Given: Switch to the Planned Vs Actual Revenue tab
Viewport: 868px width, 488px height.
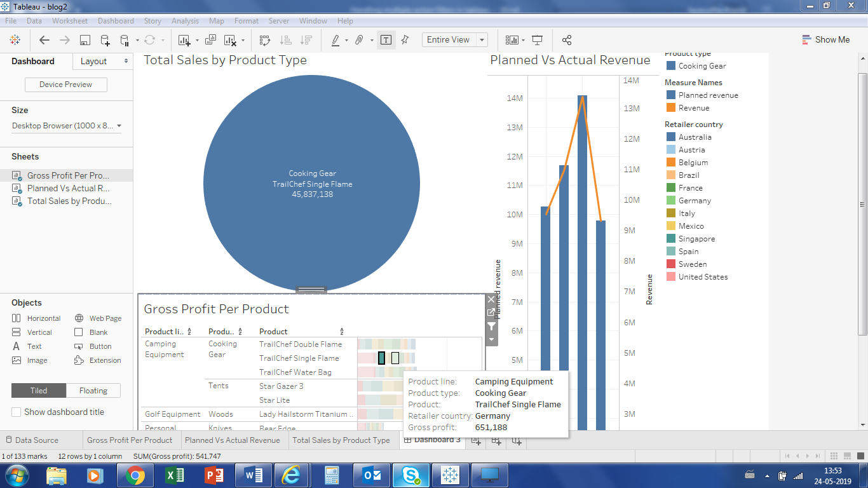Looking at the screenshot, I should pos(232,440).
